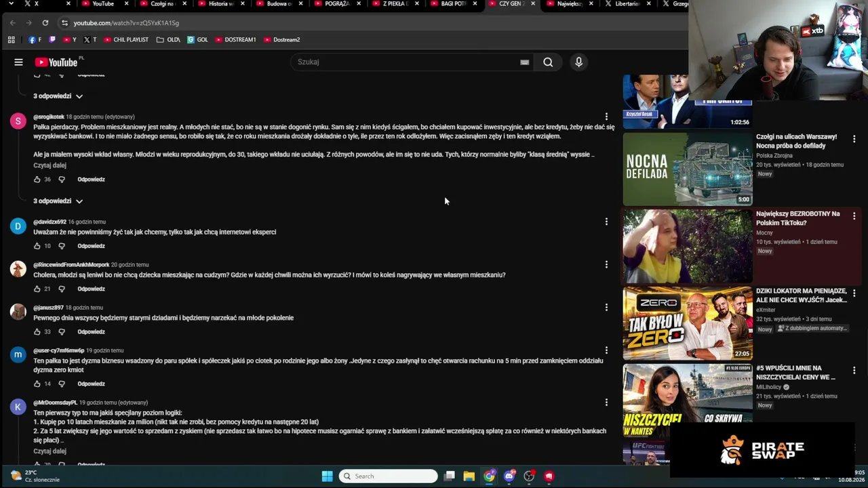Dislike the @RincewindFromAnkhMorpork comment
The width and height of the screenshot is (868, 488).
[x=62, y=289]
